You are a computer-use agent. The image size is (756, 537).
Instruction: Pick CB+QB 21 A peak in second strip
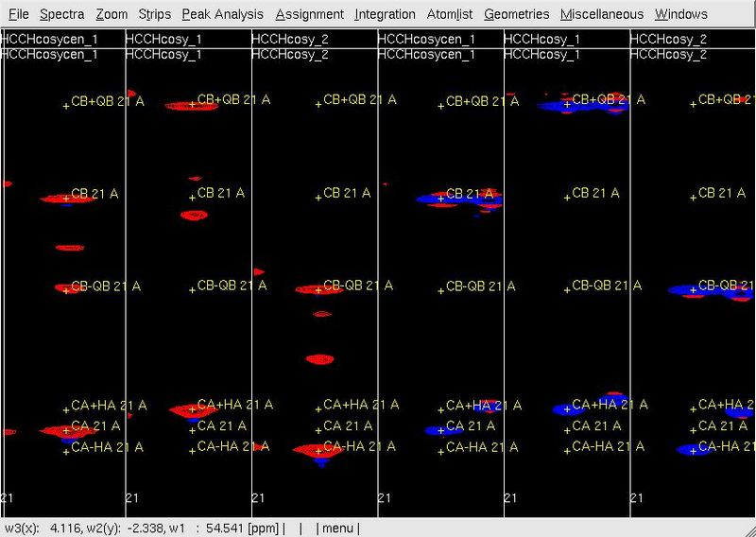(x=192, y=105)
